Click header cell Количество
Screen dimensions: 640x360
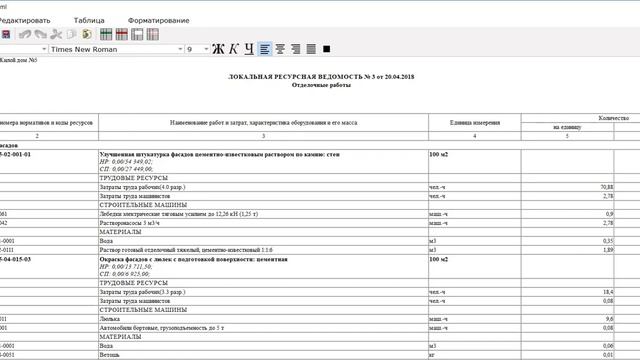(613, 118)
